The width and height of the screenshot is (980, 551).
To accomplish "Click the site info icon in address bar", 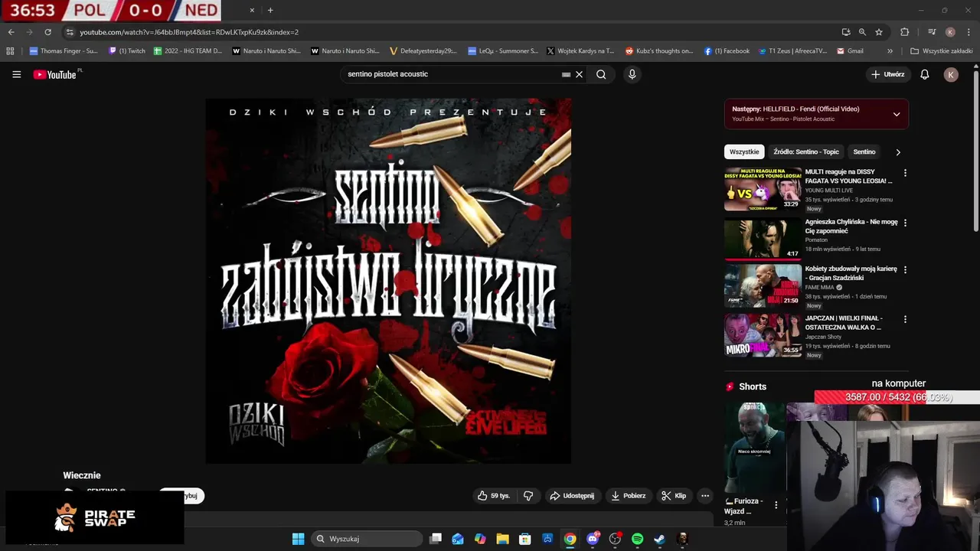I will point(70,32).
